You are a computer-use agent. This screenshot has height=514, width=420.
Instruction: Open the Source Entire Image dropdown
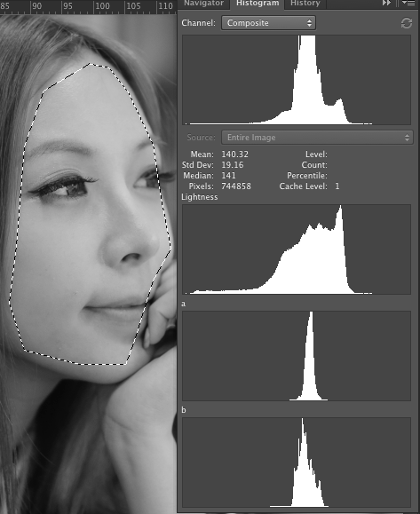(317, 138)
